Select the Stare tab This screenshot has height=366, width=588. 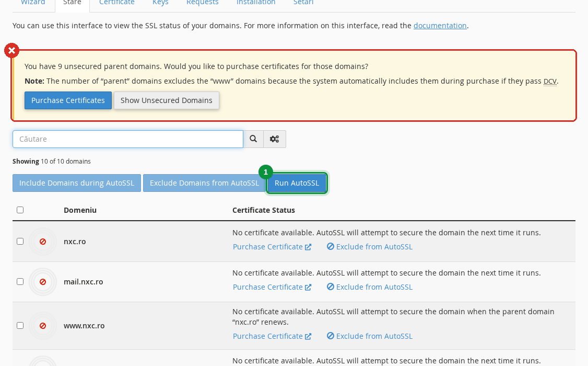[x=73, y=3]
